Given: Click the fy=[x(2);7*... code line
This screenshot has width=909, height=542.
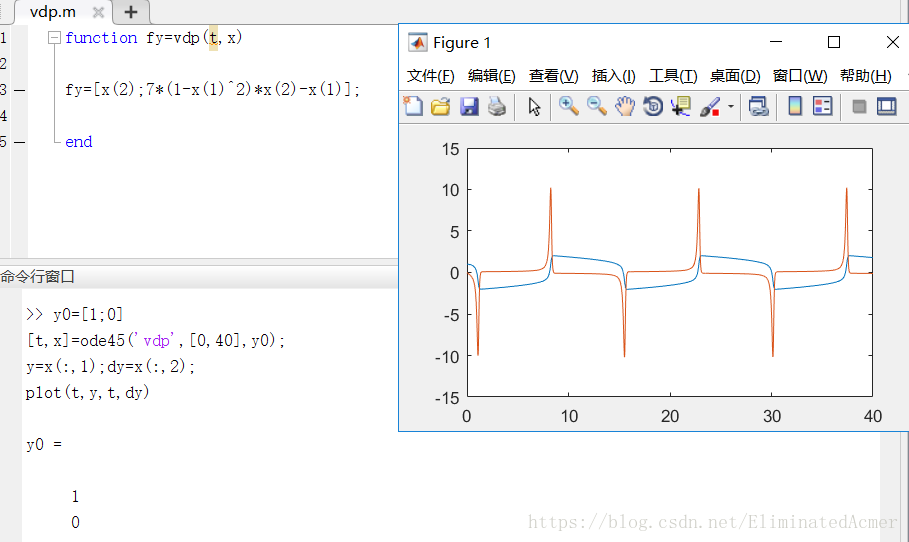Looking at the screenshot, I should tap(212, 90).
